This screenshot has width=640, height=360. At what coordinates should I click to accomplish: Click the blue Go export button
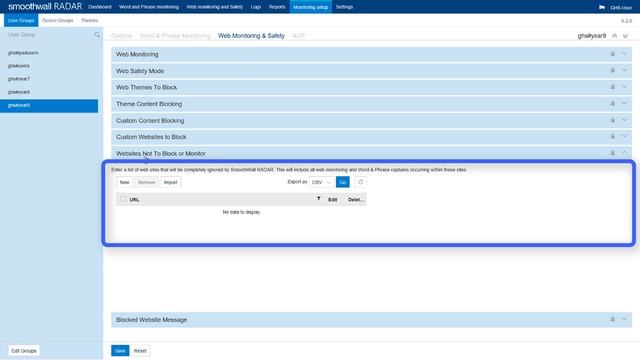tap(343, 182)
